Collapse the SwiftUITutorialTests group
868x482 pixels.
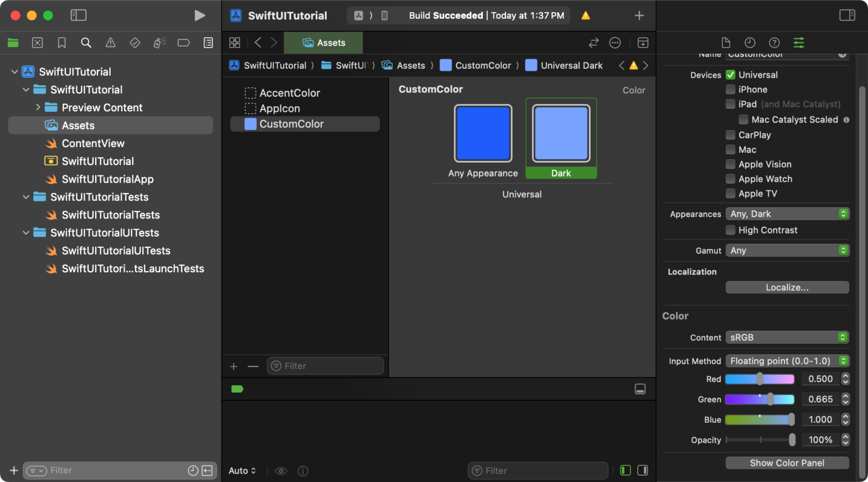tap(26, 197)
